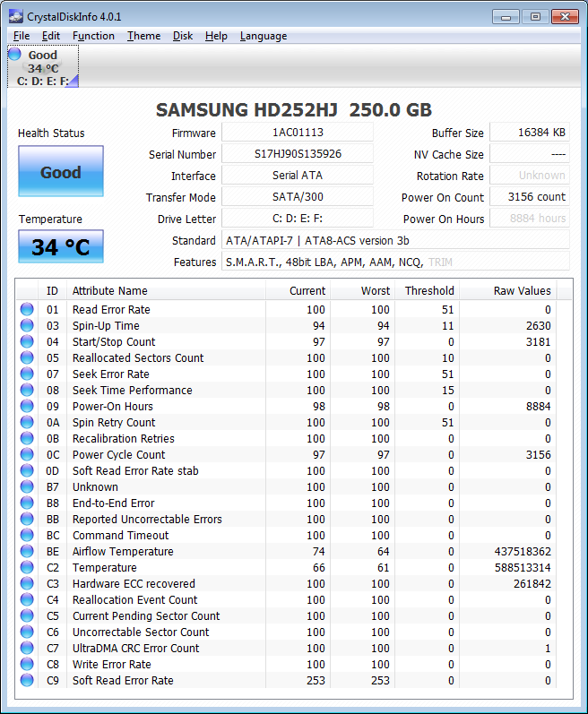Click status icon for C9 Soft Read Error Rate
This screenshot has height=714, width=588.
pos(27,680)
